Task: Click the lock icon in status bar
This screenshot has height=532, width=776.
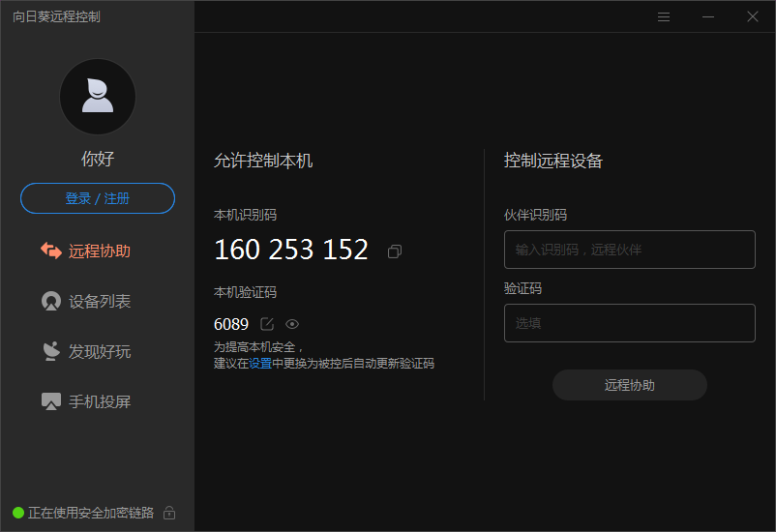Action: [x=169, y=513]
